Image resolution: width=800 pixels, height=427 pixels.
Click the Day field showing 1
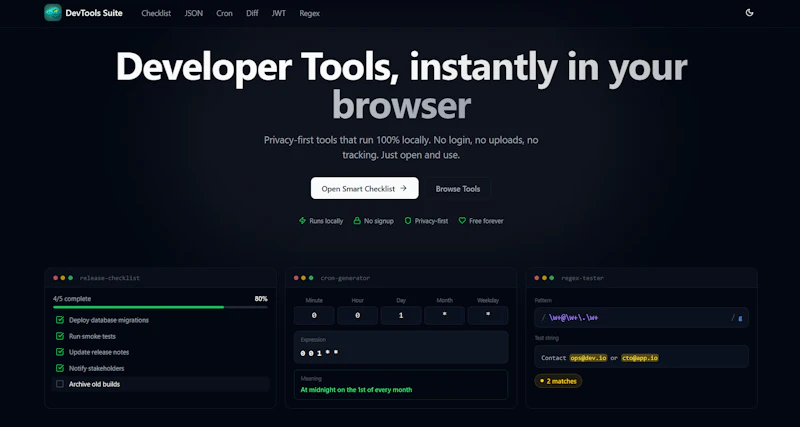tap(401, 315)
